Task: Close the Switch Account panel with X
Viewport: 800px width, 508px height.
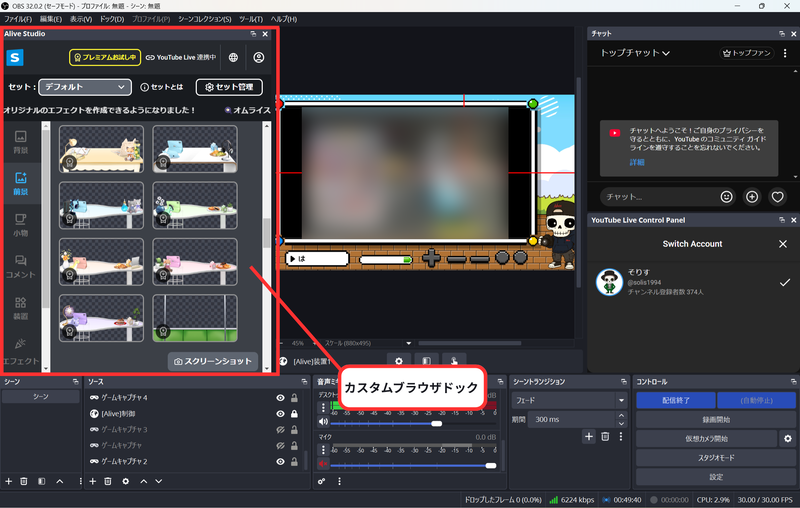Action: tap(783, 244)
